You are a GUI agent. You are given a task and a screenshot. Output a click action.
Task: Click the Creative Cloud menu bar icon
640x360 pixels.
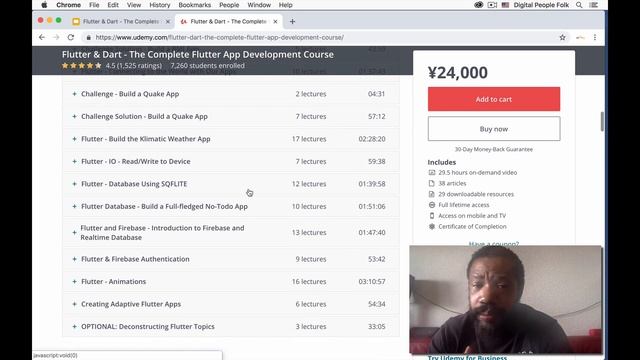[x=478, y=5]
